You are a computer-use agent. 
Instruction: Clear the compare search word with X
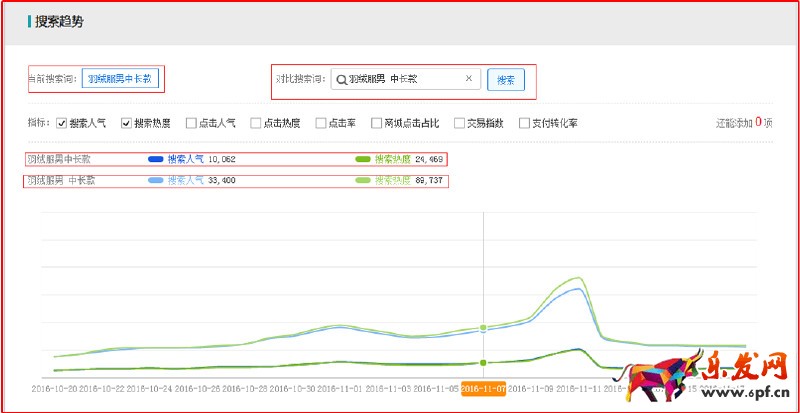(468, 79)
